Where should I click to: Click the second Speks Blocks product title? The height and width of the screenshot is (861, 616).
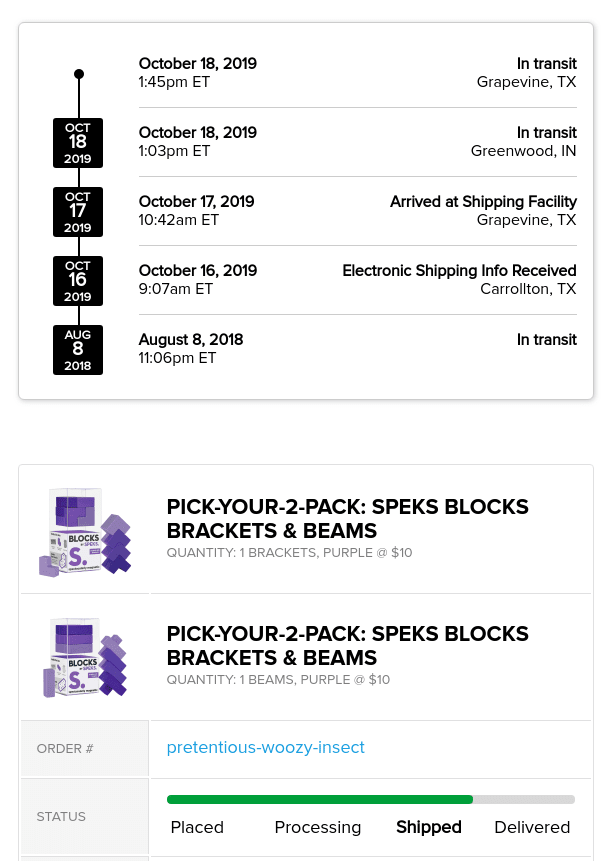[347, 646]
